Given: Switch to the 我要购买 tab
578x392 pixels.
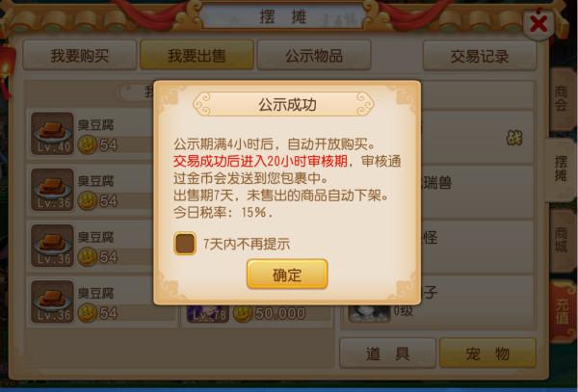Looking at the screenshot, I should [x=80, y=56].
